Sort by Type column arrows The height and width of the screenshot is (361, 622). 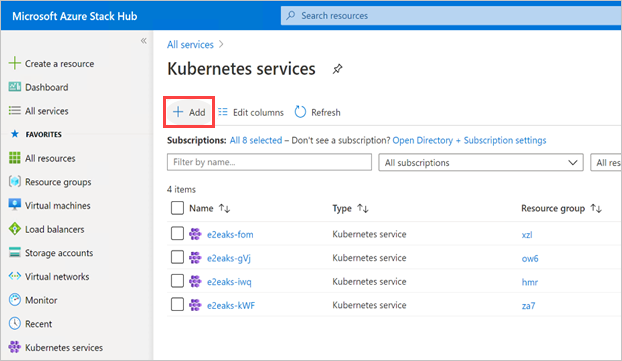(x=363, y=208)
